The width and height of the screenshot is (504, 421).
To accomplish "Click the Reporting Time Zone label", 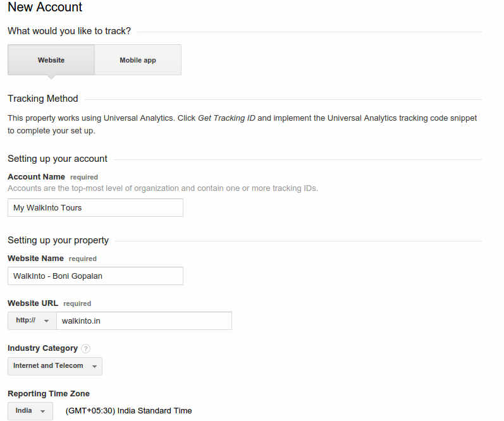I will [x=49, y=394].
